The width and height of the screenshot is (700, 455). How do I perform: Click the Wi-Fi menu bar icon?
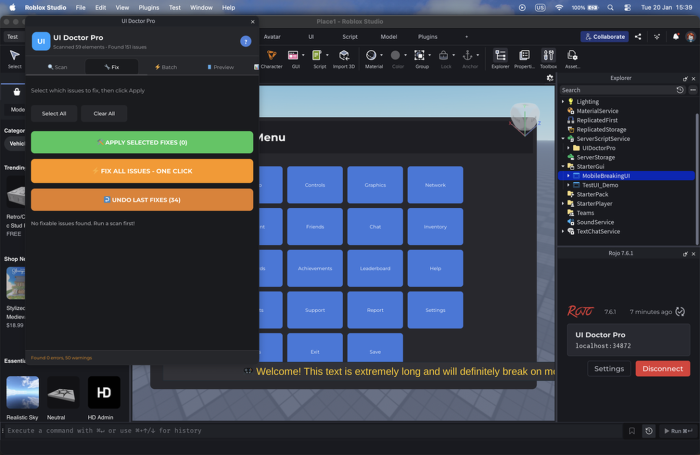pyautogui.click(x=559, y=8)
